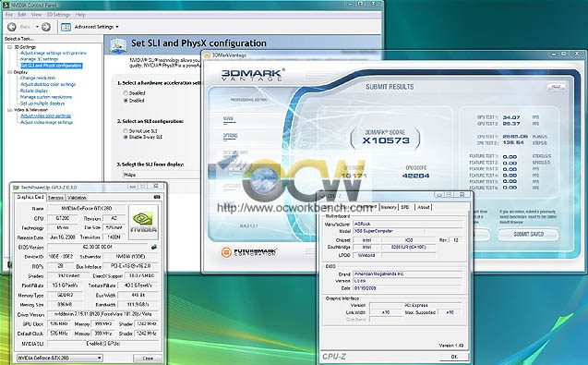Select Enabled for PhysX hardware acceleration
This screenshot has width=588, height=365.
(126, 101)
